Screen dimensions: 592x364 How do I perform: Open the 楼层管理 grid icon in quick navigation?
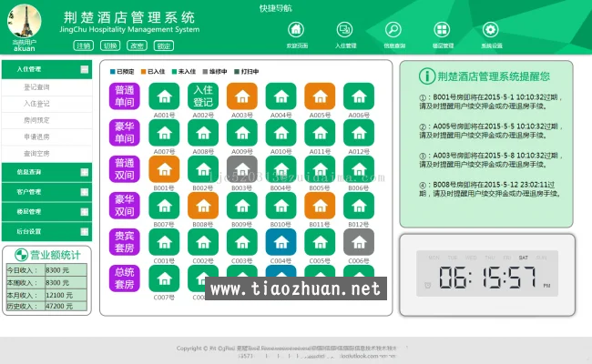(442, 29)
